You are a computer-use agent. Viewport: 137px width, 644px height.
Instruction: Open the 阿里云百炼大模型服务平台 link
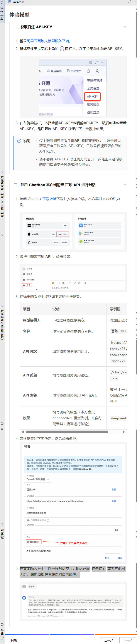(48, 41)
